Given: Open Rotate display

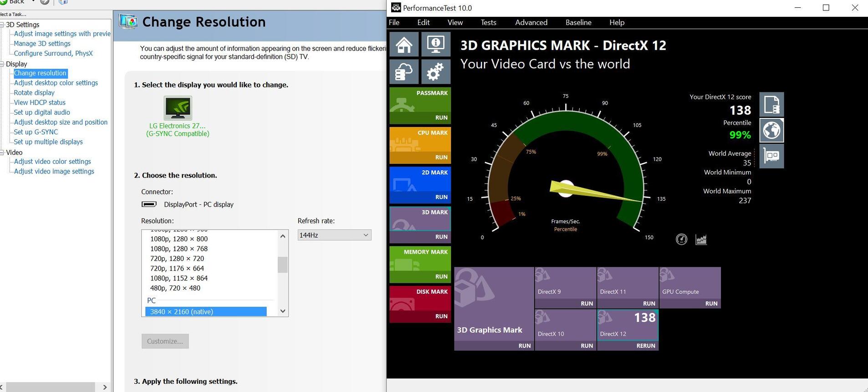Looking at the screenshot, I should click(34, 92).
